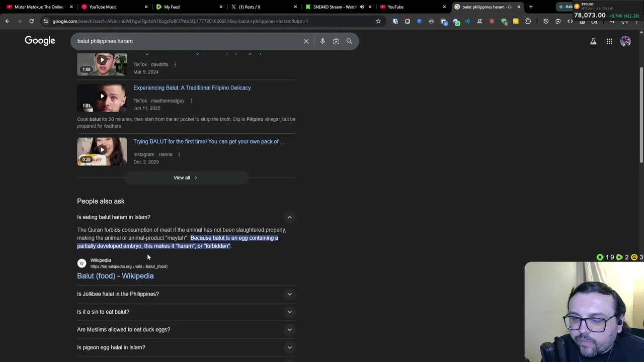Reload the current page
Image resolution: width=644 pixels, height=362 pixels.
pos(31,21)
